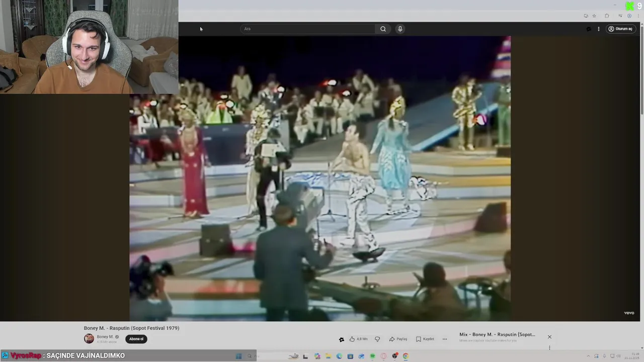Focus the Ara search field
644x362 pixels.
point(308,29)
